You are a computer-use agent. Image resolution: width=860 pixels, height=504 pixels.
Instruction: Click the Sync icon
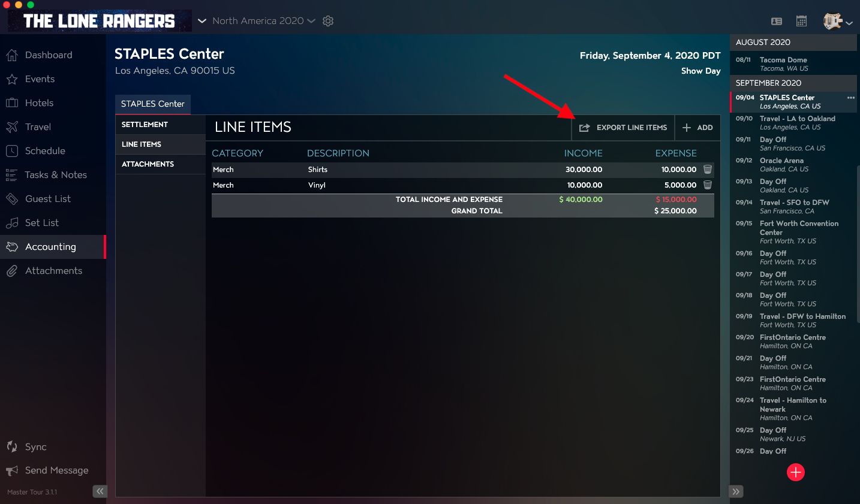[12, 446]
